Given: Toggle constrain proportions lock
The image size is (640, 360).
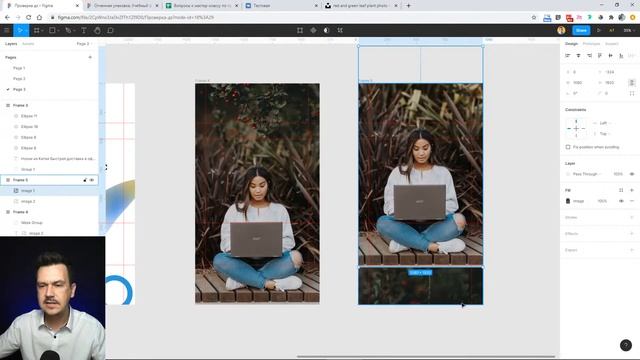Looking at the screenshot, I should click(632, 82).
